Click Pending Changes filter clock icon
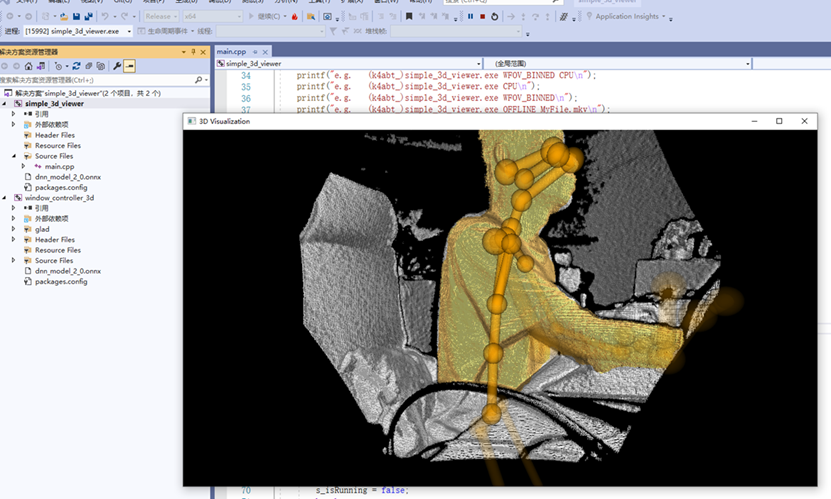This screenshot has height=499, width=831. pos(58,66)
